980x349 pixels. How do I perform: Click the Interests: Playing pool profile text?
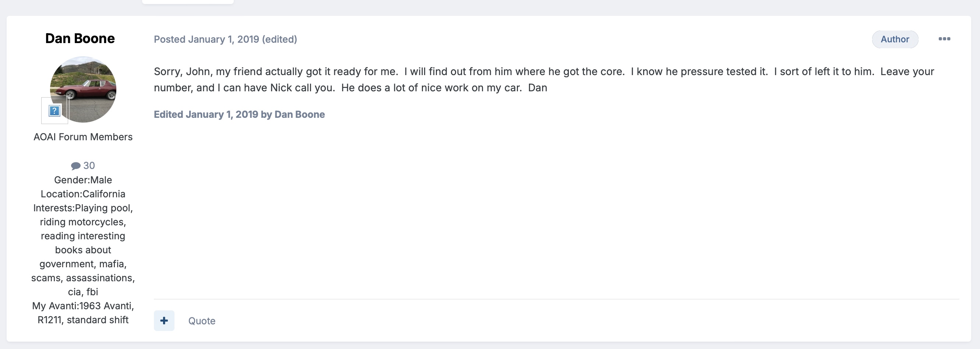[83, 208]
